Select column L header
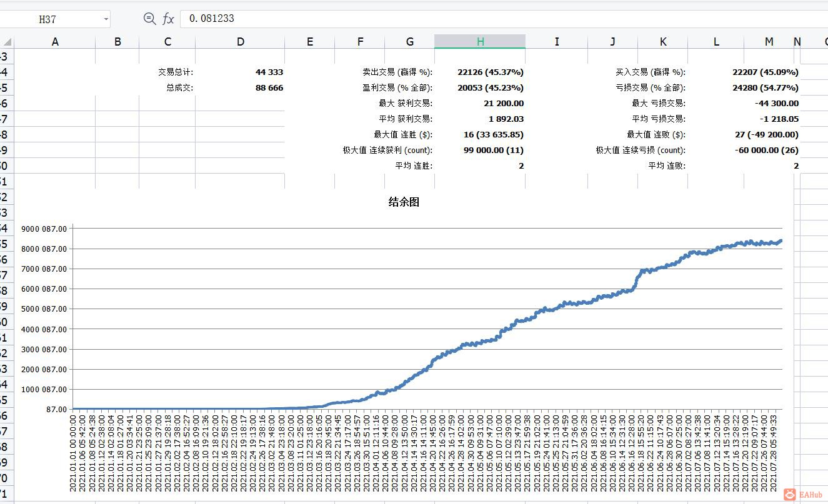The height and width of the screenshot is (504, 828). [x=716, y=42]
